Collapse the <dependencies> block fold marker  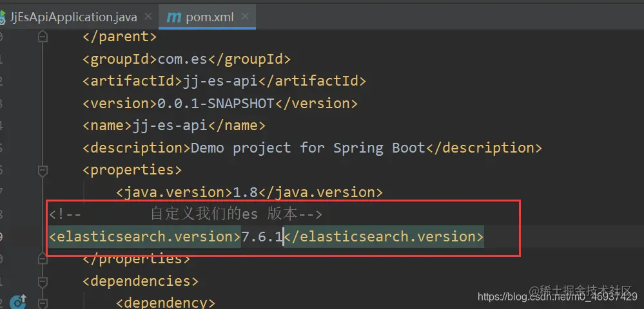coord(43,281)
